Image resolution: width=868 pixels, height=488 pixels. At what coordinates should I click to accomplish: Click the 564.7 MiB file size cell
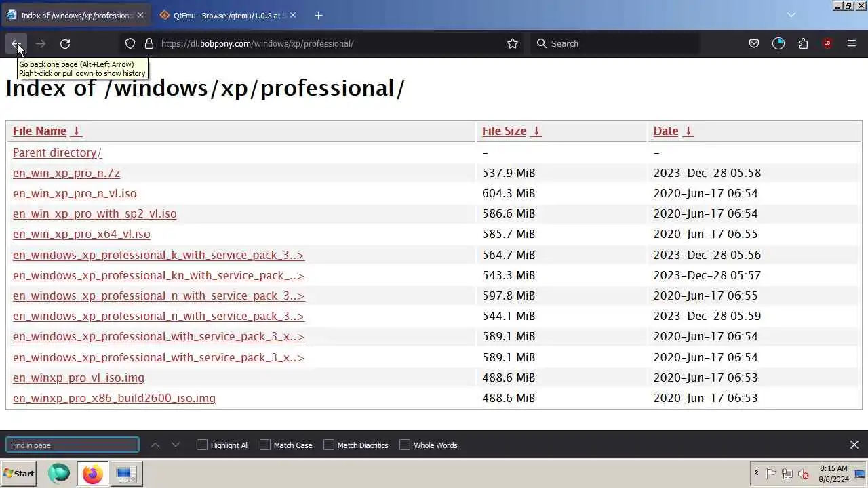pyautogui.click(x=509, y=255)
